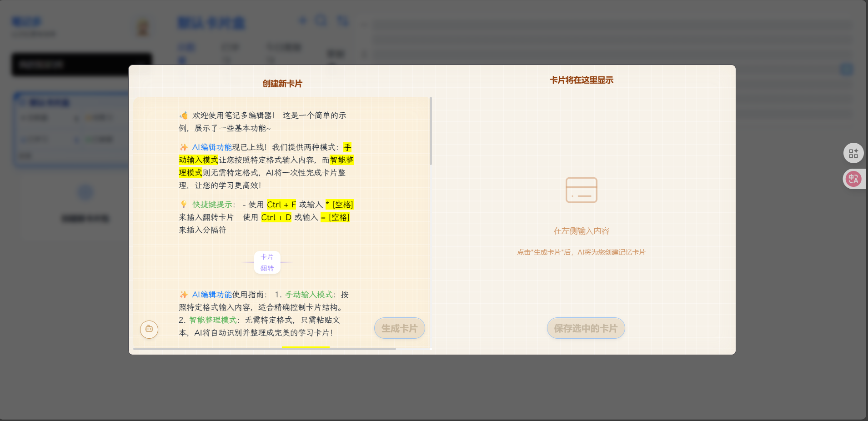868x421 pixels.
Task: Click the pink Chinese-English translate icon
Action: (853, 179)
